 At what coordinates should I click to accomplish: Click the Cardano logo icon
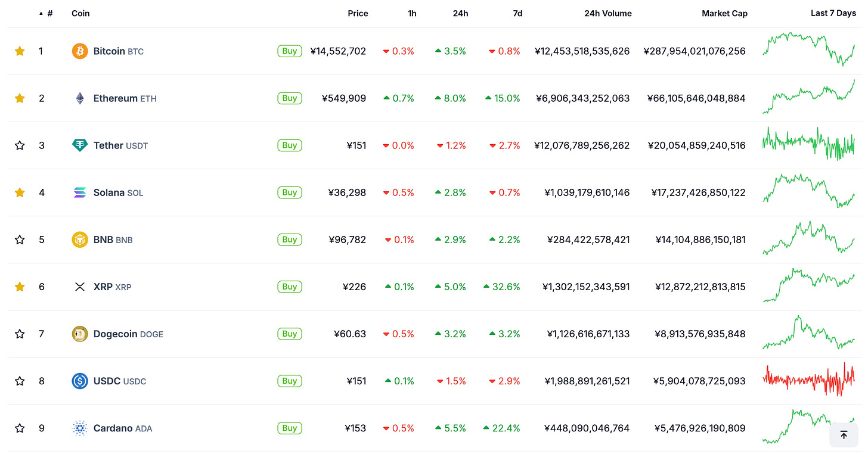(80, 428)
